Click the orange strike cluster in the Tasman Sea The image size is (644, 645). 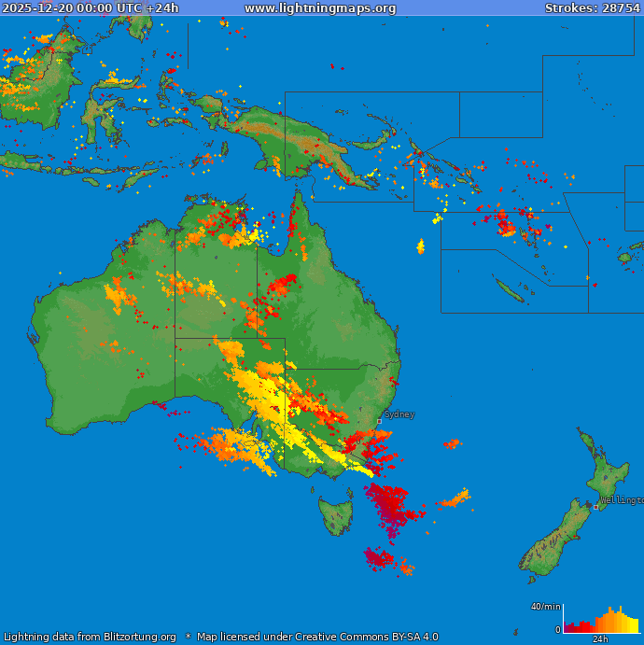click(456, 499)
